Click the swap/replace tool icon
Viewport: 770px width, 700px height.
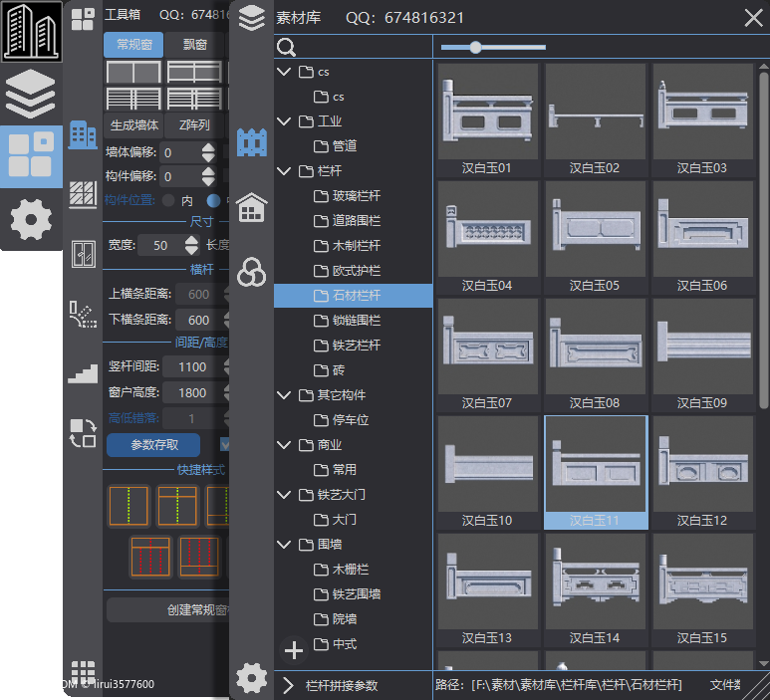pos(83,433)
